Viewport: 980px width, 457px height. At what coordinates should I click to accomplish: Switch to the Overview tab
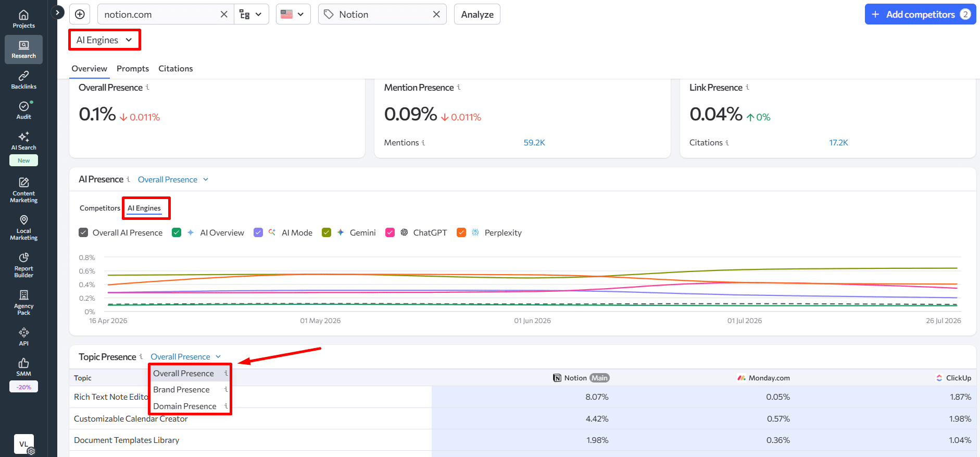coord(89,68)
